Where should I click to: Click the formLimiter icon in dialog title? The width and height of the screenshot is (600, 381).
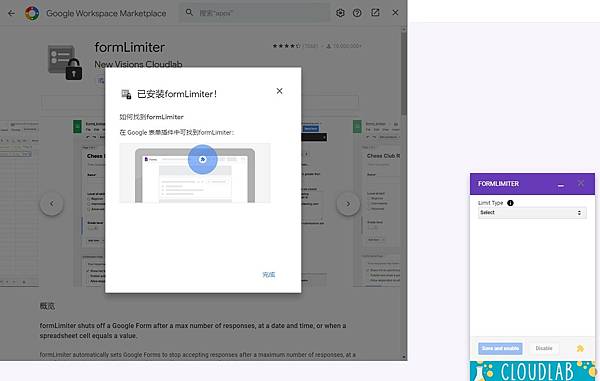[x=126, y=94]
